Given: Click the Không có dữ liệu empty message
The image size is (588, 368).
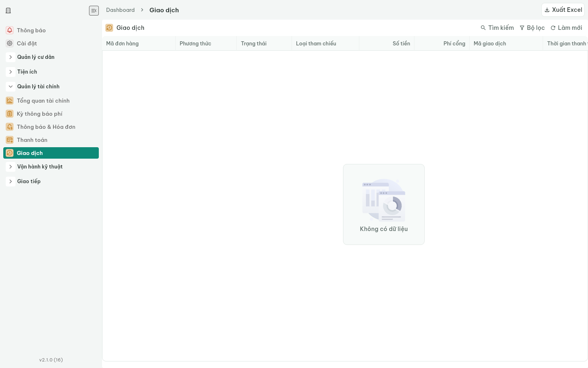Looking at the screenshot, I should click(384, 229).
